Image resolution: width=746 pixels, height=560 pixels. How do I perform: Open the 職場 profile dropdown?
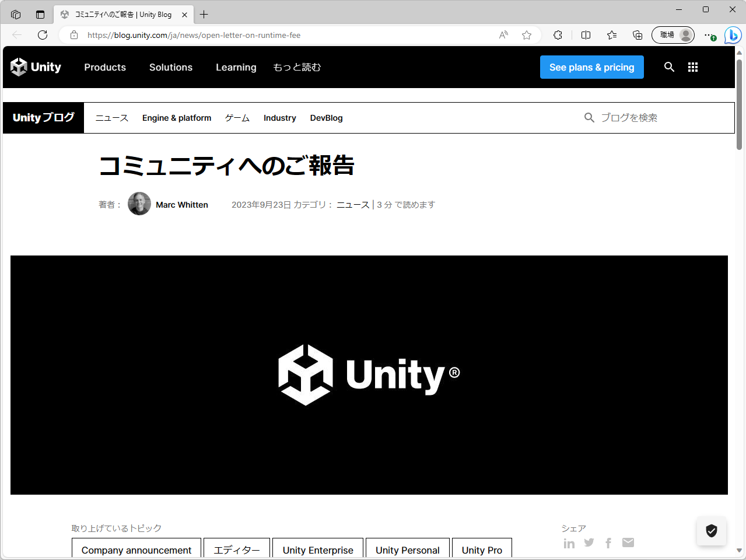(x=673, y=35)
